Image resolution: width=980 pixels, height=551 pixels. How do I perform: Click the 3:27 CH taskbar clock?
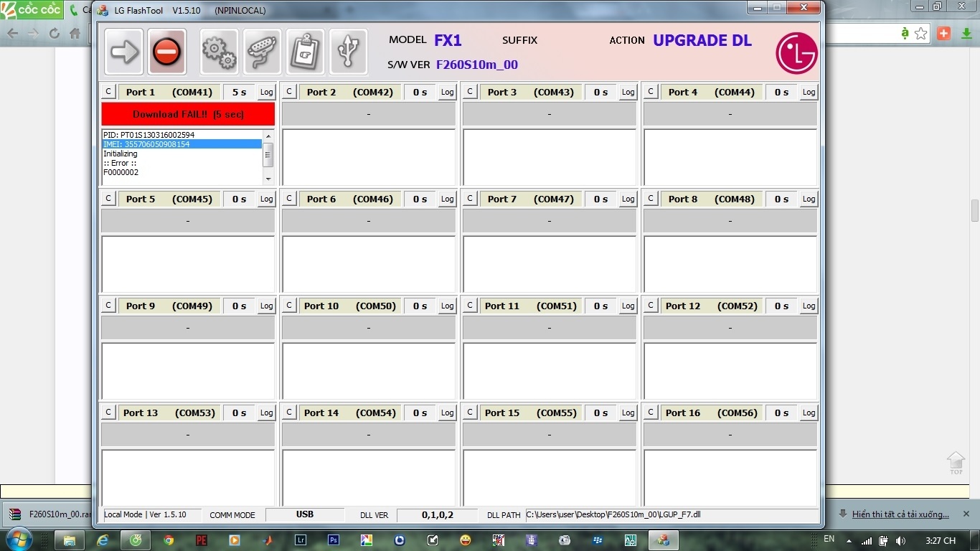[941, 540]
